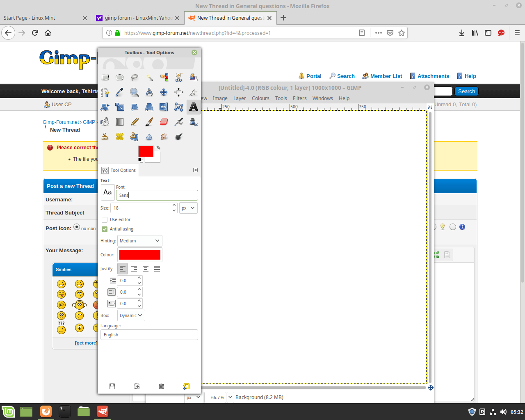
Task: Click the Member List link
Action: click(x=386, y=76)
